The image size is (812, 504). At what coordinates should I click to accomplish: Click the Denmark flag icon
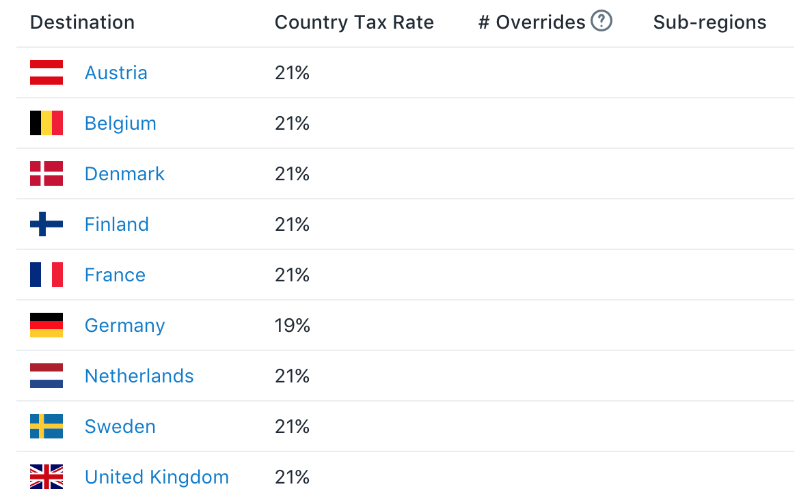pyautogui.click(x=46, y=173)
